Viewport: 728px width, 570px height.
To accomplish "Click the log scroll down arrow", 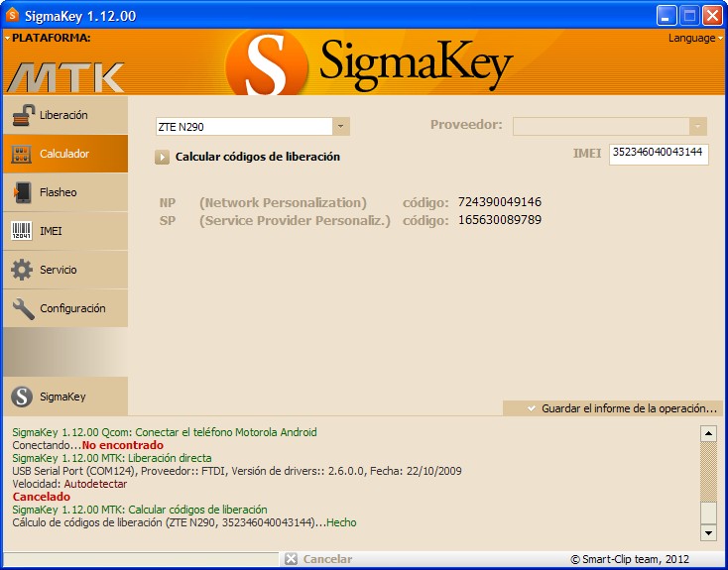I will (x=708, y=532).
